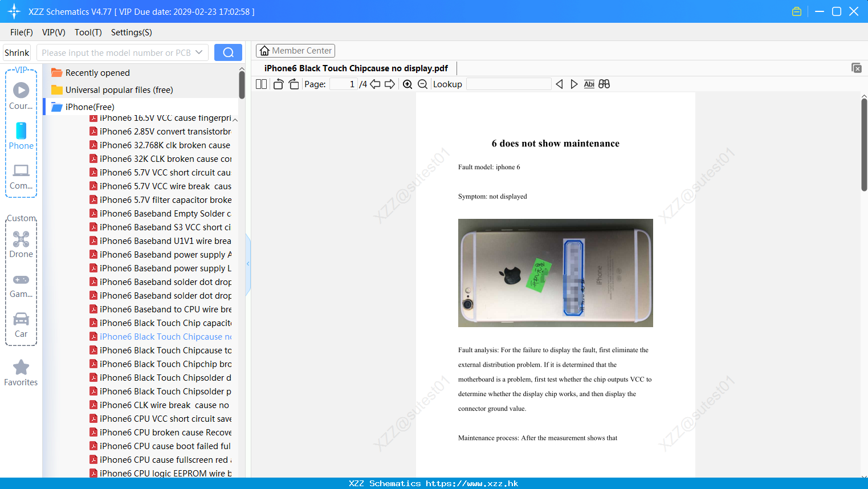This screenshot has width=868, height=489.
Task: Open the Drone sidebar category
Action: click(x=21, y=244)
